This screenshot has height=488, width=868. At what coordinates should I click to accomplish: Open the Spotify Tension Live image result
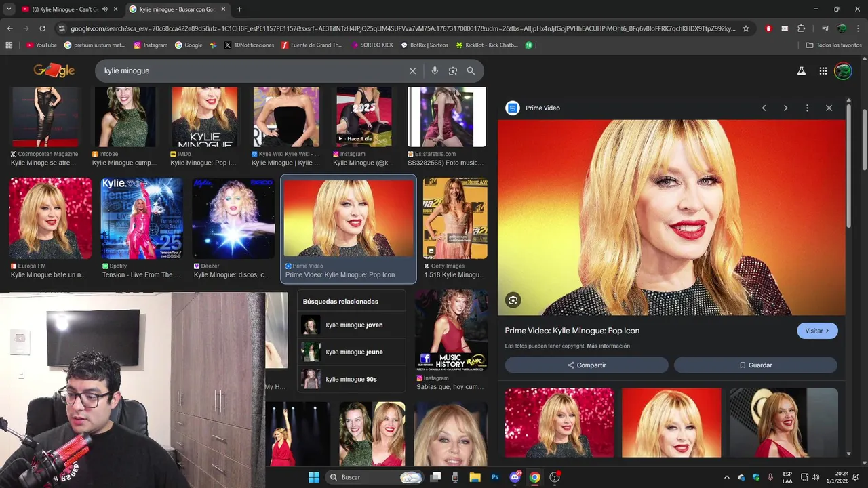142,218
